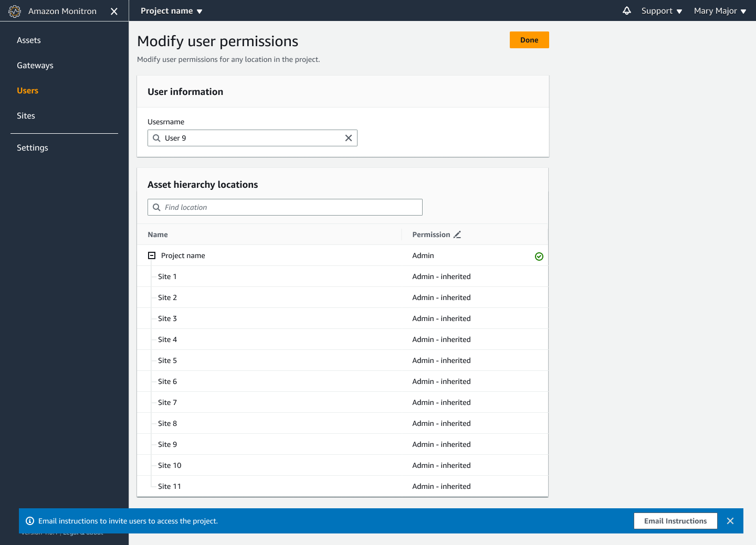The height and width of the screenshot is (545, 756).
Task: Click the Done button
Action: coord(529,39)
